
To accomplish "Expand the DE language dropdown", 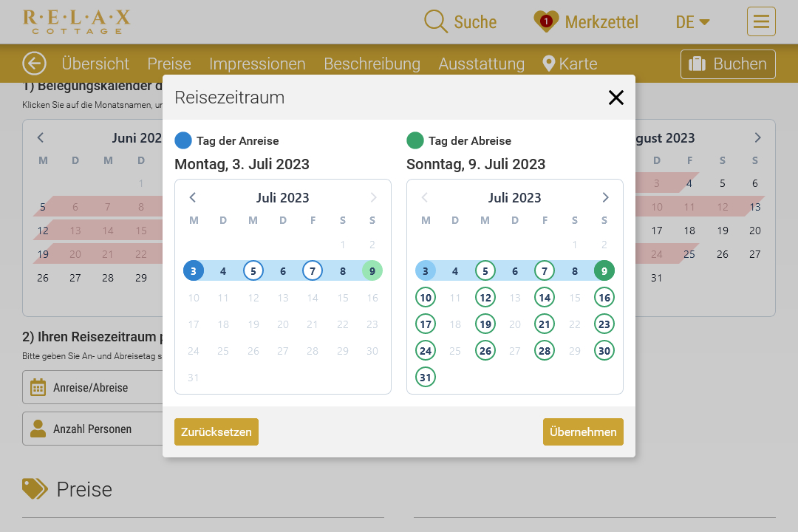I will tap(692, 22).
